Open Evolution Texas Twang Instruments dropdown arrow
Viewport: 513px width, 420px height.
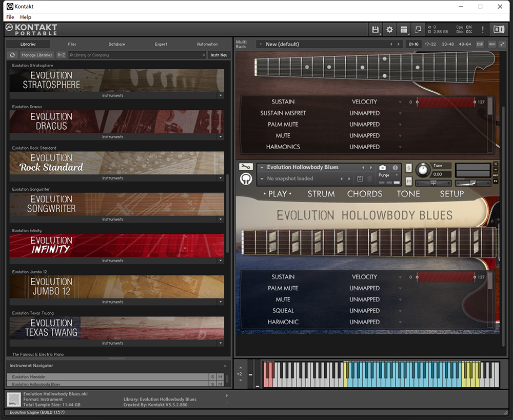(x=221, y=343)
